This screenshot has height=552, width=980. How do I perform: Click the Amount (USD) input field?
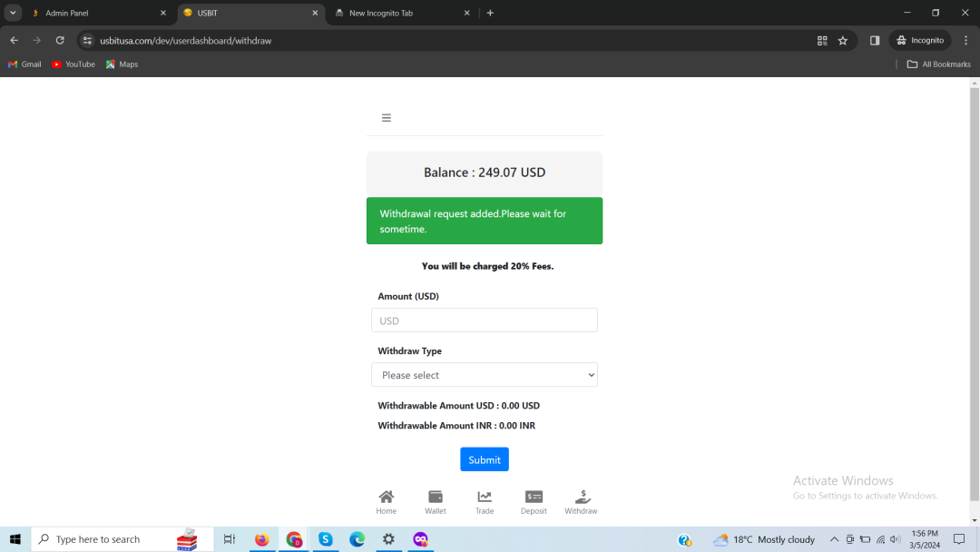pos(485,320)
